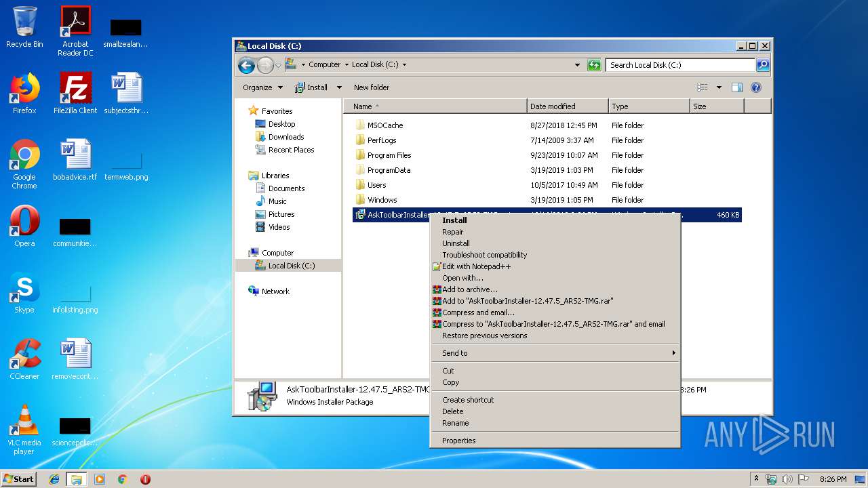868x488 pixels.
Task: Sort by the Name column header
Action: (x=435, y=106)
